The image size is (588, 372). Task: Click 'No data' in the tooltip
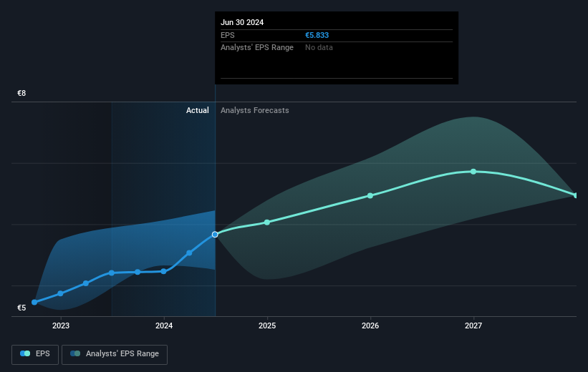[319, 48]
